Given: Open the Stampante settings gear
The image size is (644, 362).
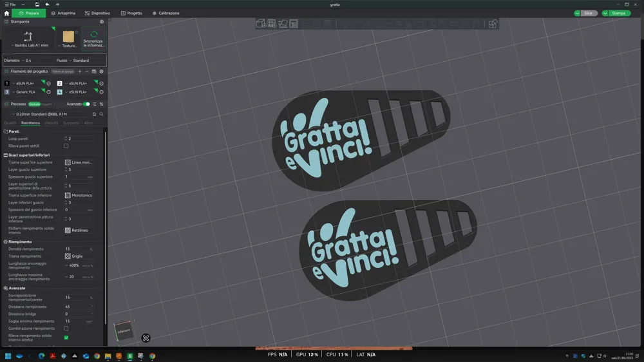Looking at the screenshot, I should coord(102,22).
